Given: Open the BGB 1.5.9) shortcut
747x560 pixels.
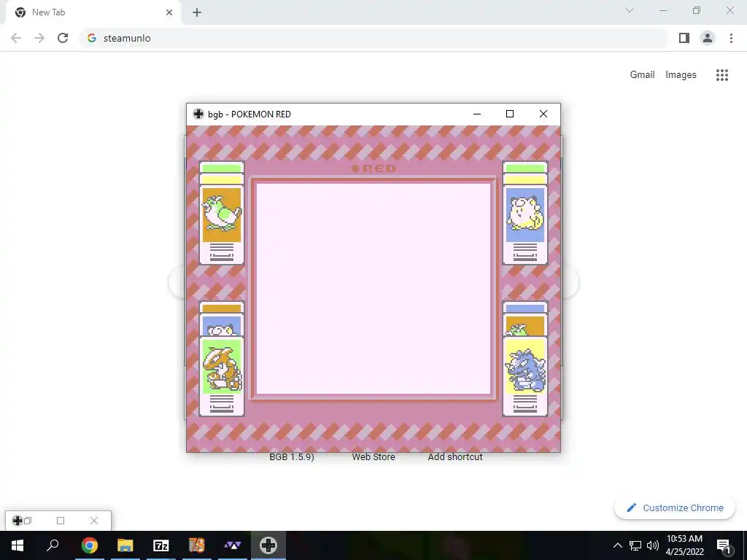Looking at the screenshot, I should pyautogui.click(x=292, y=456).
